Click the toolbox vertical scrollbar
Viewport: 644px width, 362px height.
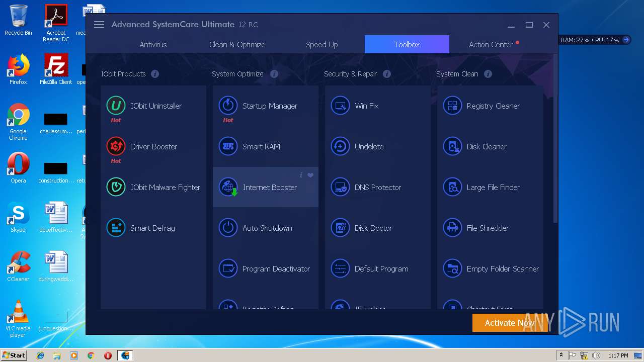tap(555, 138)
